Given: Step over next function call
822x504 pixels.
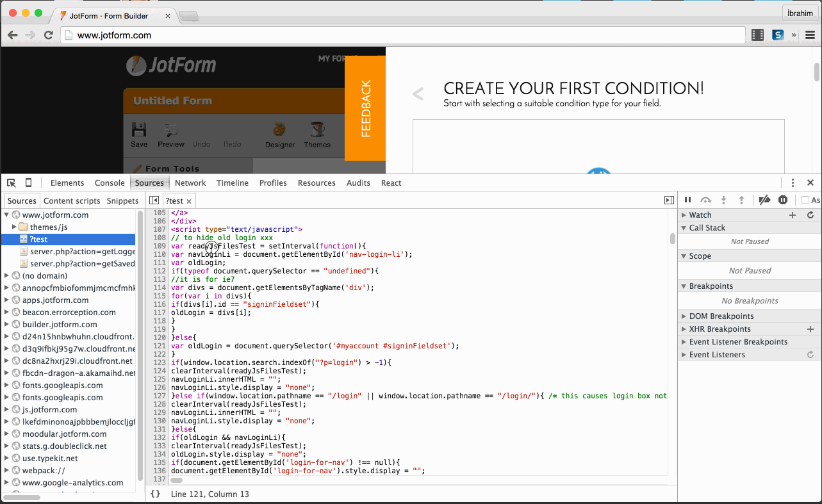Looking at the screenshot, I should tap(705, 200).
